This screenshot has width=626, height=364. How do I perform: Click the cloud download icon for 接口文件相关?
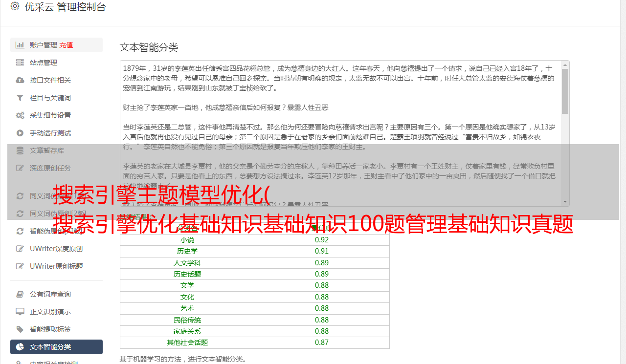tap(20, 80)
